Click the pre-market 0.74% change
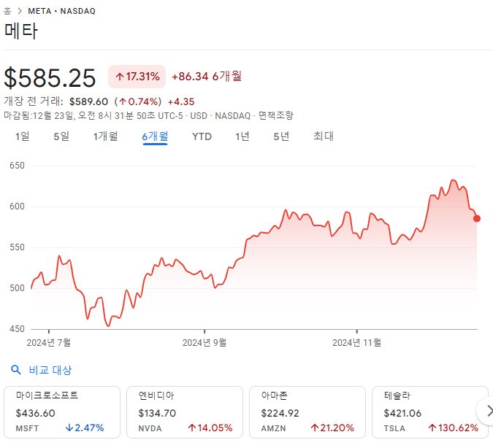The image size is (493, 448). [138, 102]
